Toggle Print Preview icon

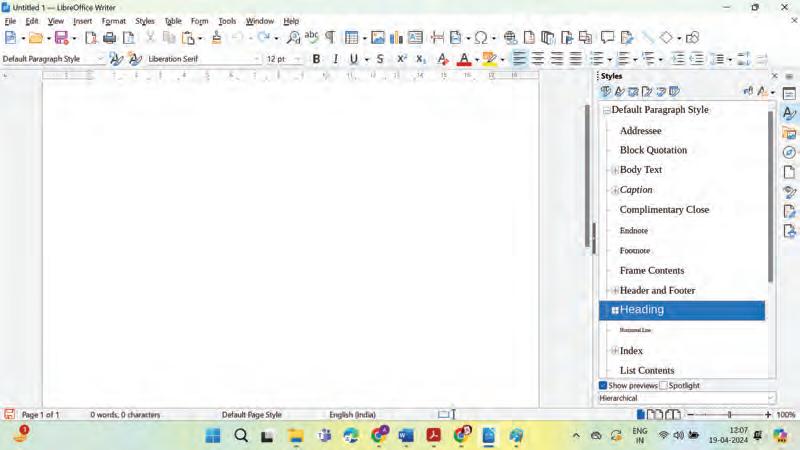(x=129, y=38)
